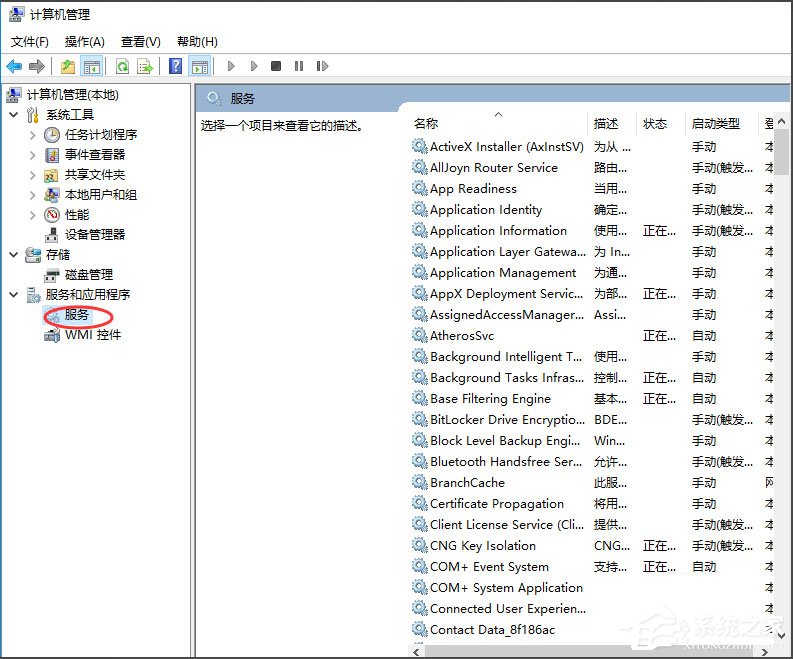The image size is (793, 659).
Task: Click gear icon beside Background Intelligent Transfer
Action: (419, 356)
